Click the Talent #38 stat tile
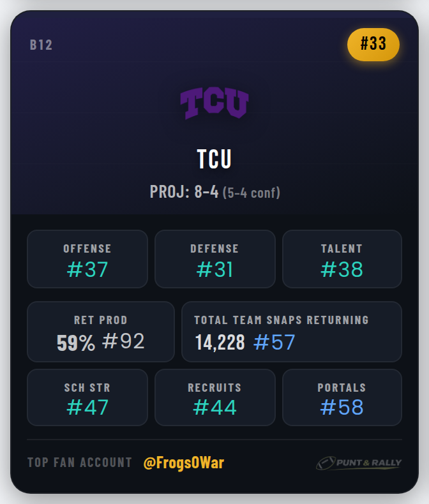The height and width of the screenshot is (504, 429). point(342,260)
